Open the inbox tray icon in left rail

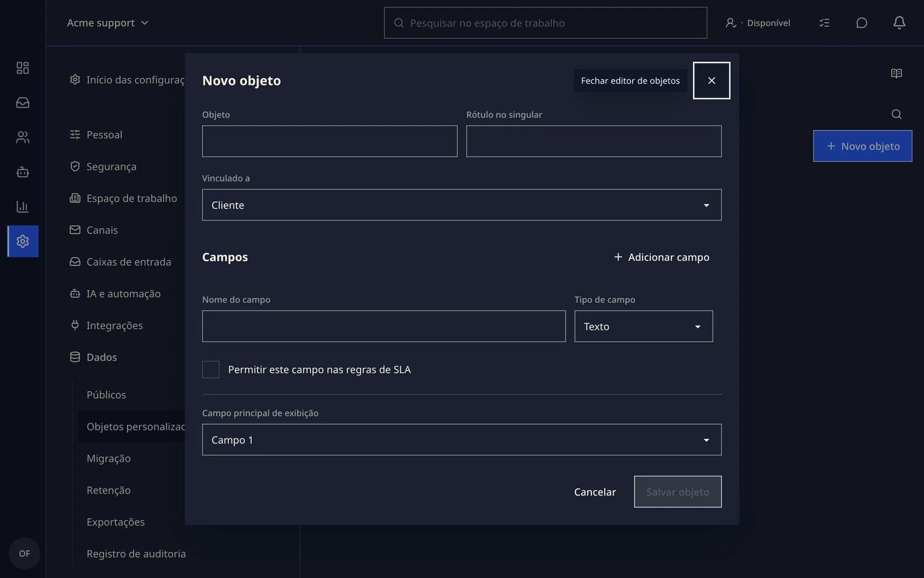[23, 103]
